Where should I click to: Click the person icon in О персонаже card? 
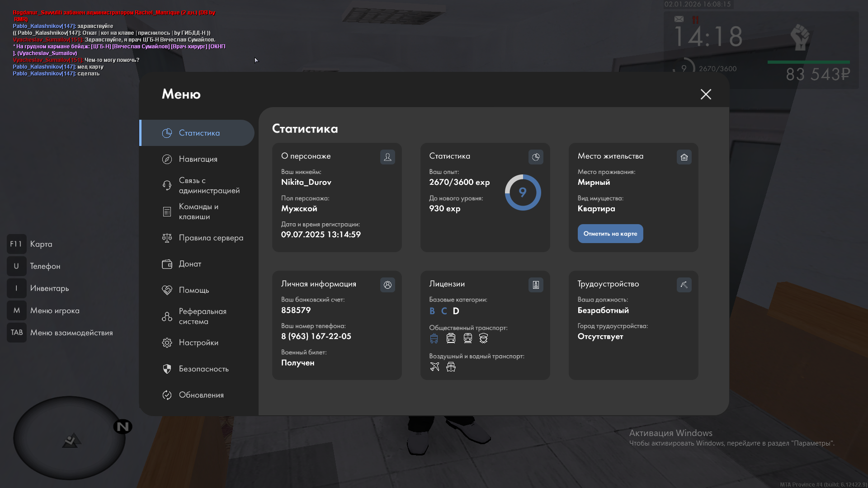(387, 157)
